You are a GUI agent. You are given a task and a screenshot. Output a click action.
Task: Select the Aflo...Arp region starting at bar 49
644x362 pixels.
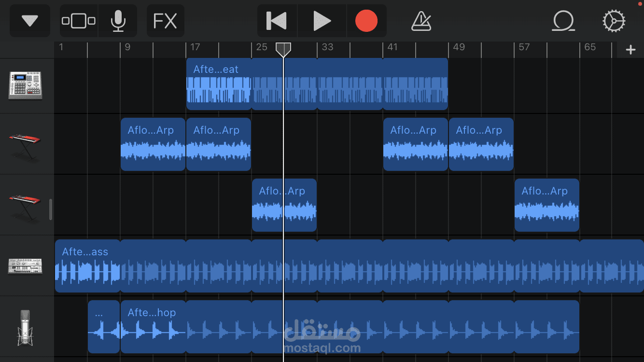tap(481, 144)
